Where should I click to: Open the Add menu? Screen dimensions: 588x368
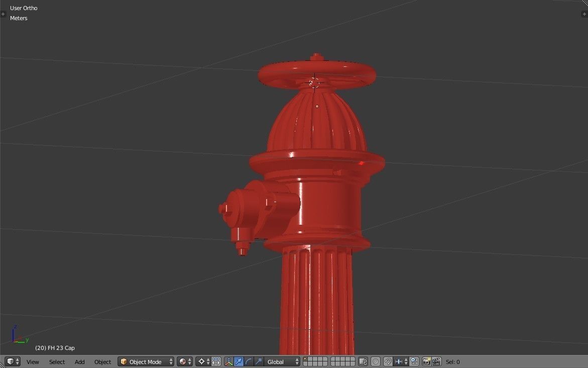tap(79, 361)
